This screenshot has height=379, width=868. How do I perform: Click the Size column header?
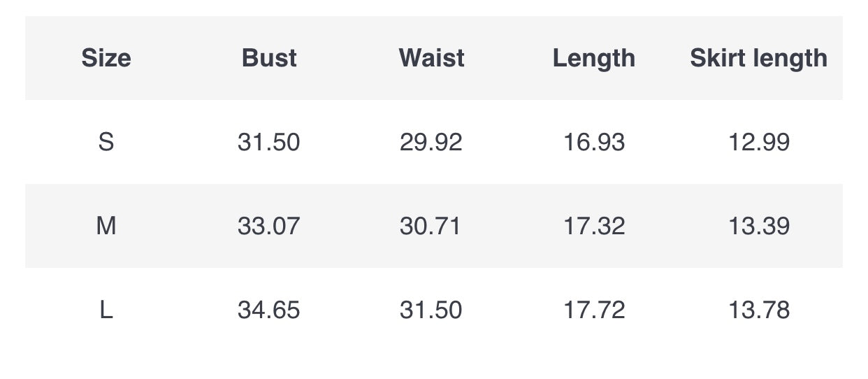pos(106,58)
